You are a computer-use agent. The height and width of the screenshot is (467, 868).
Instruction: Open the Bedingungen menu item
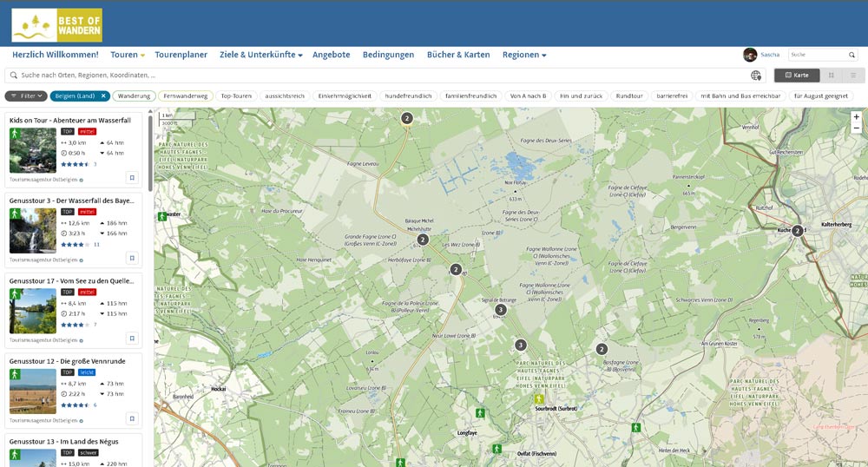coord(388,55)
